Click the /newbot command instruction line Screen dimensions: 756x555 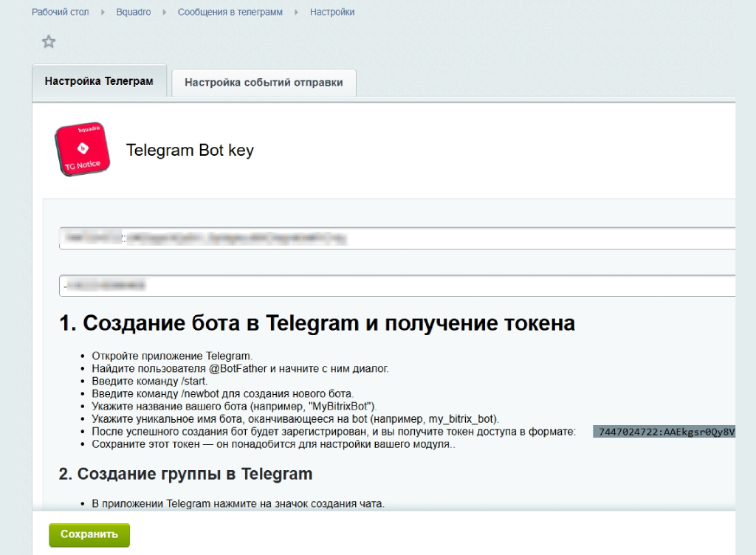click(223, 393)
